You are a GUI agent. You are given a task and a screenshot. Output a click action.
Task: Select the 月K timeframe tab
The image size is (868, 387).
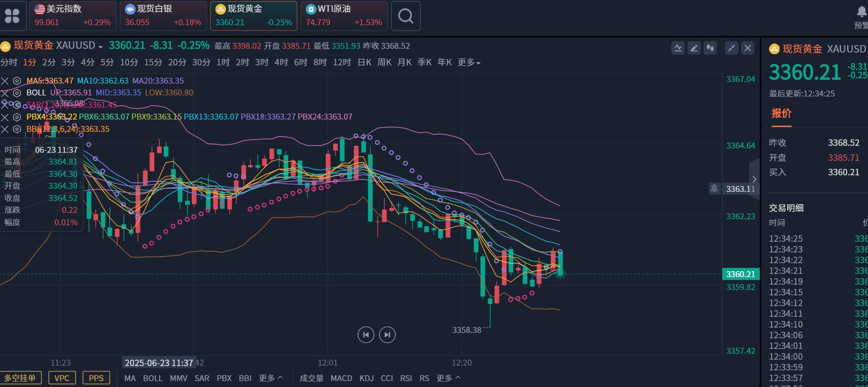tap(405, 63)
